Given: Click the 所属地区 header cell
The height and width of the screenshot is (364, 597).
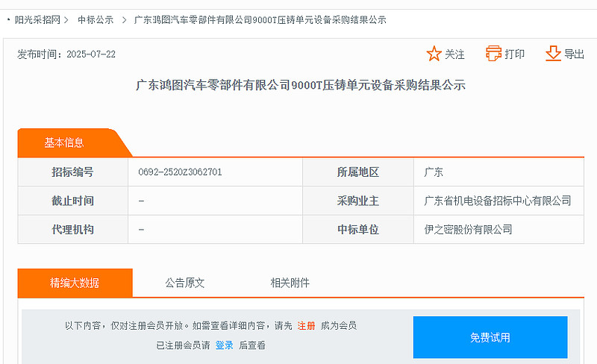Looking at the screenshot, I should [x=358, y=172].
